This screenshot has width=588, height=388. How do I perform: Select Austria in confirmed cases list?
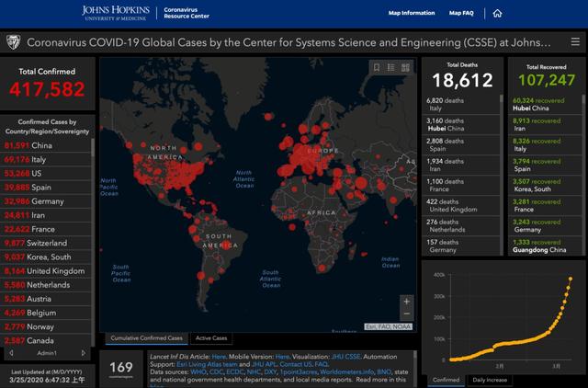tap(46, 299)
